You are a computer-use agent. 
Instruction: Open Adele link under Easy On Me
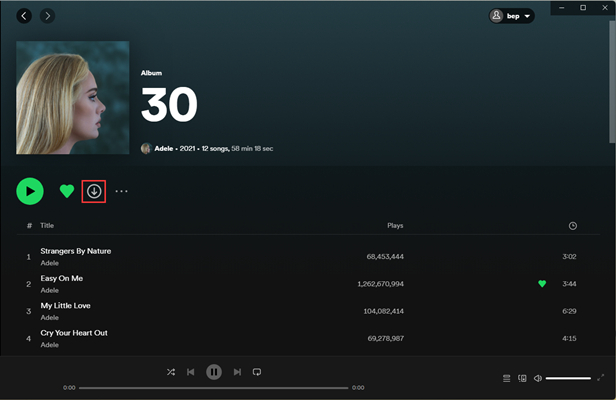coord(50,290)
